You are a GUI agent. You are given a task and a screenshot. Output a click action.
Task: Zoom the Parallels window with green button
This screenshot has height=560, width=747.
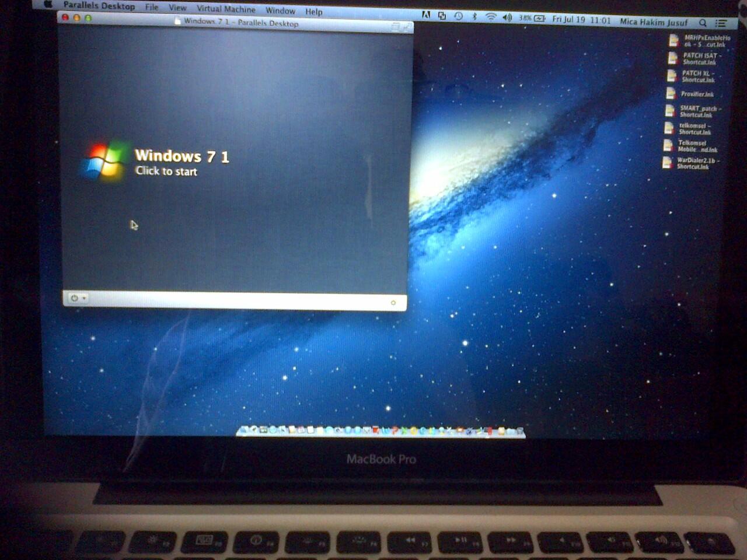(x=88, y=18)
